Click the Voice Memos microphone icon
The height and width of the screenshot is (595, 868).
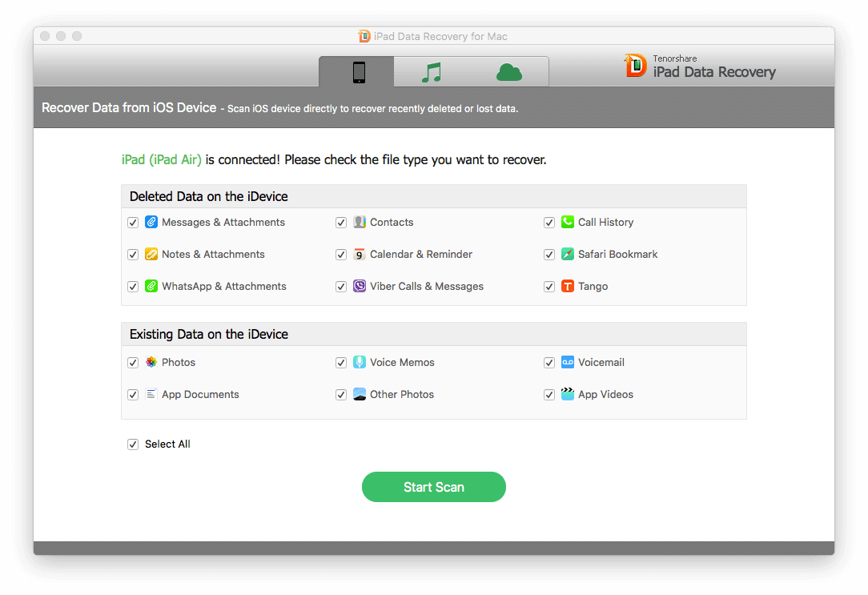(360, 362)
